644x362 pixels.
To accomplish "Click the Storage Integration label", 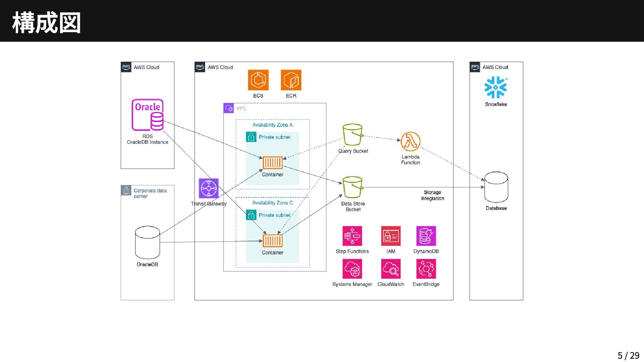I will (x=432, y=195).
